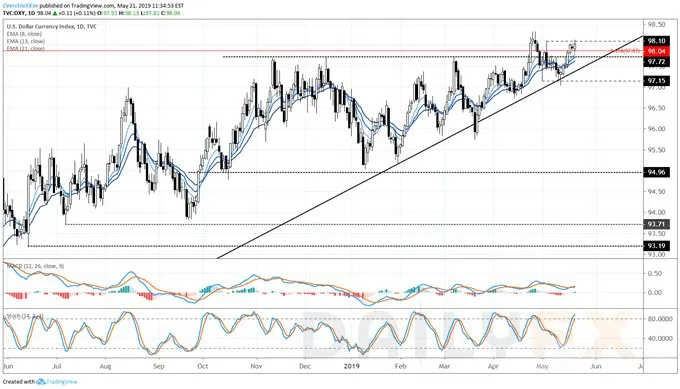680x389 pixels.
Task: Click the 2019 year marker on time axis
Action: (x=352, y=366)
